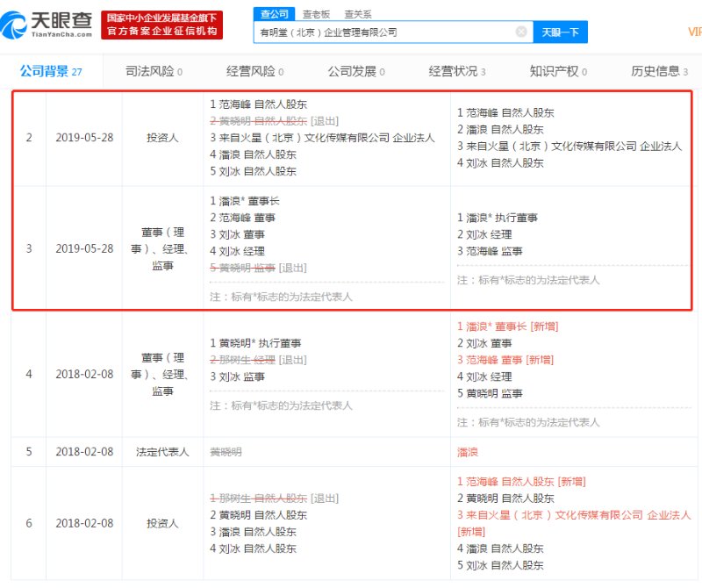Click 4 刘冰 经理 in row 3 before-change

click(x=237, y=251)
